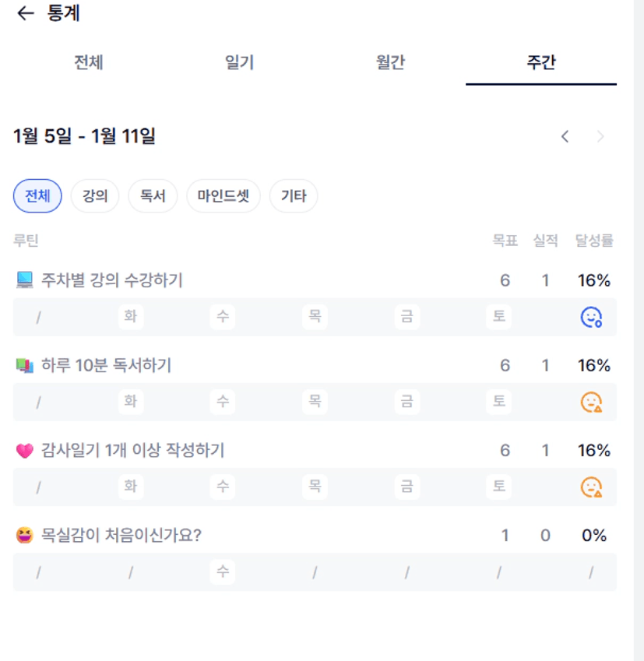Select the 전체 filter chip
The image size is (644, 661).
[x=37, y=196]
